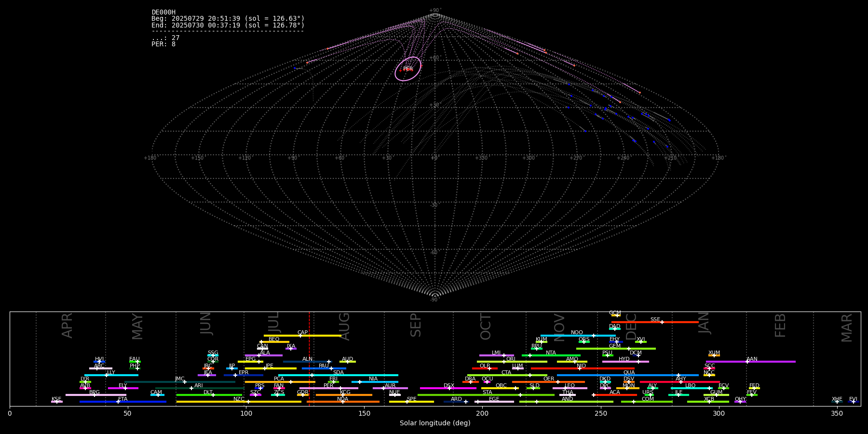Click the ORI shower label

click(x=511, y=359)
